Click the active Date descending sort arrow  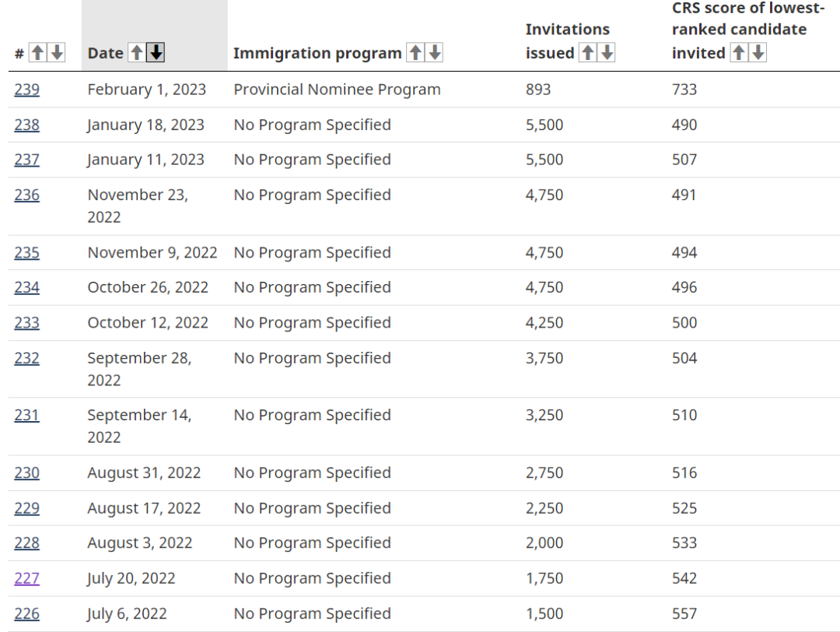pos(156,53)
